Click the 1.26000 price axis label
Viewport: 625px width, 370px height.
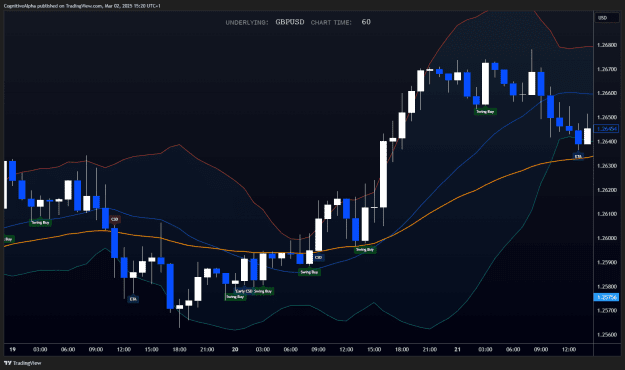point(607,238)
